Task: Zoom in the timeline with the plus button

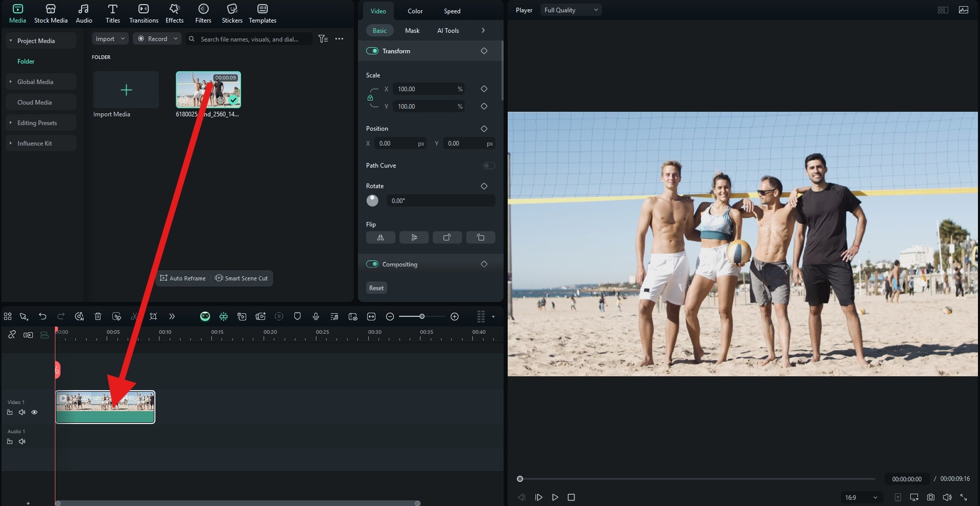Action: 454,316
